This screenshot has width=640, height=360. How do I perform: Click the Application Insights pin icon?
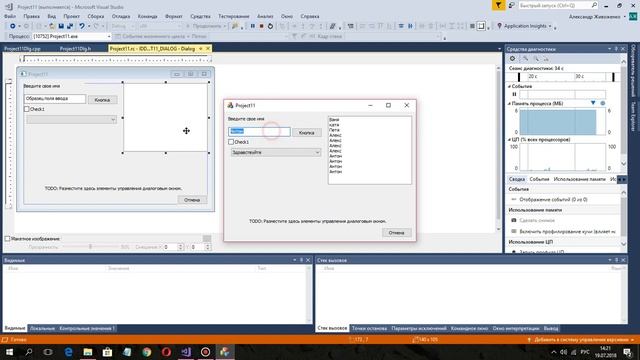click(499, 26)
